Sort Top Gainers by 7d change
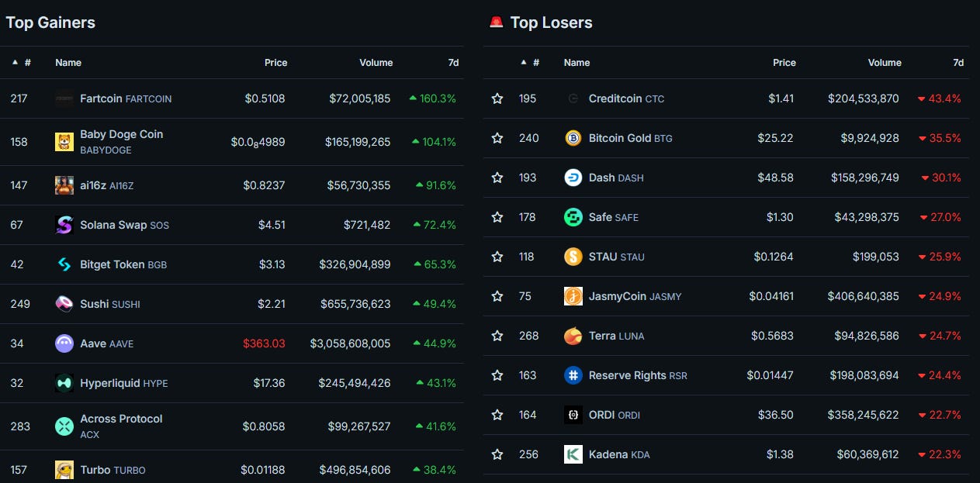This screenshot has height=483, width=980. click(453, 62)
